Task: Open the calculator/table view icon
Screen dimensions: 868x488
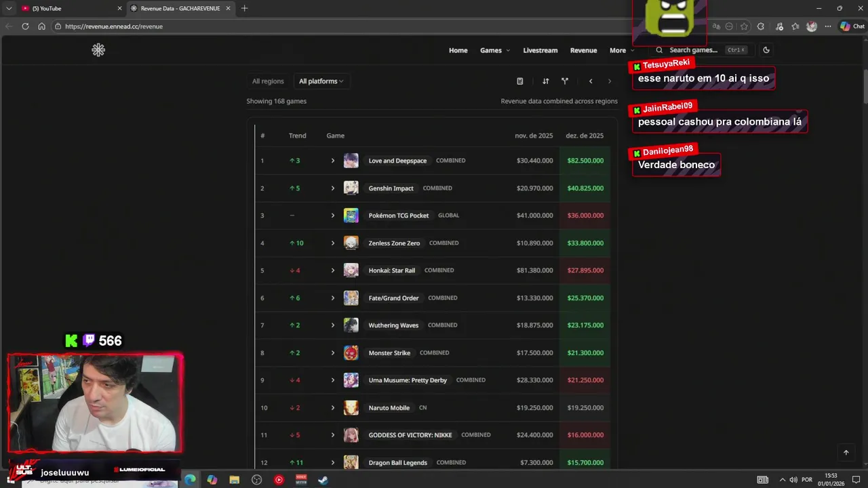Action: (520, 81)
